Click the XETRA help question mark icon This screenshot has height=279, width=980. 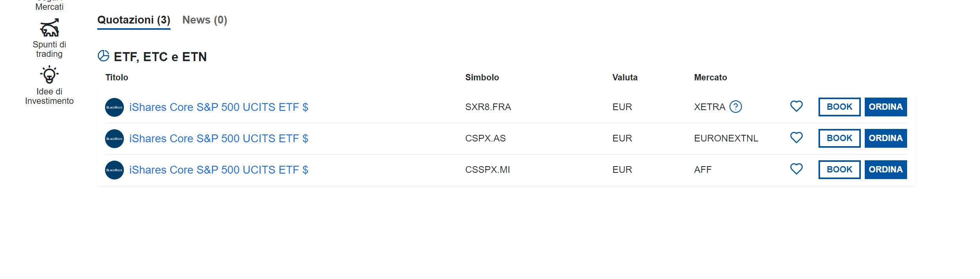tap(736, 107)
